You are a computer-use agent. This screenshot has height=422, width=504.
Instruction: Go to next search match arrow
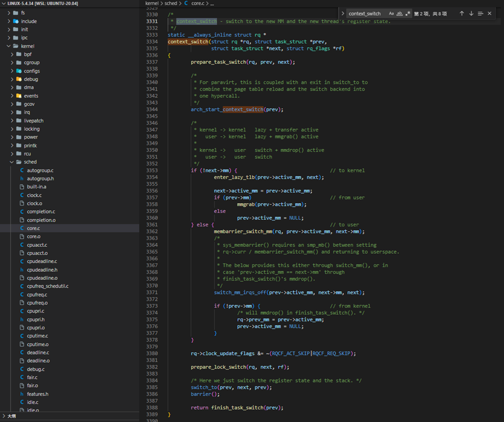click(471, 13)
